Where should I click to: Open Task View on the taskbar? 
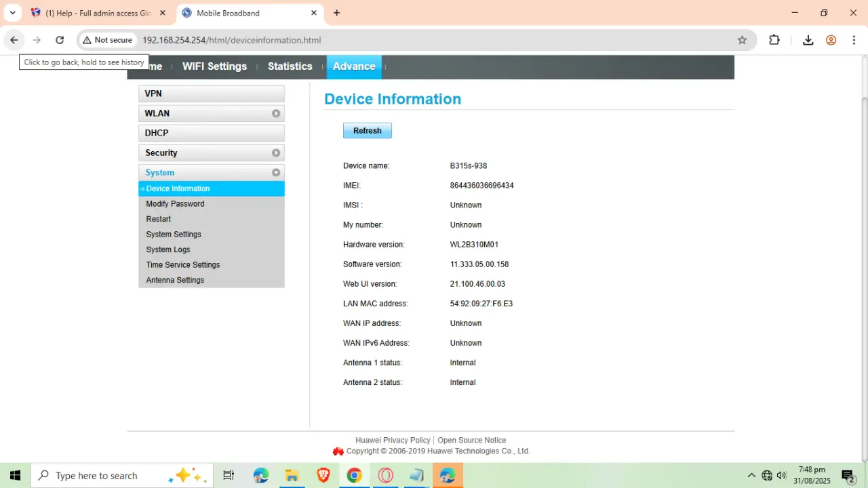229,475
